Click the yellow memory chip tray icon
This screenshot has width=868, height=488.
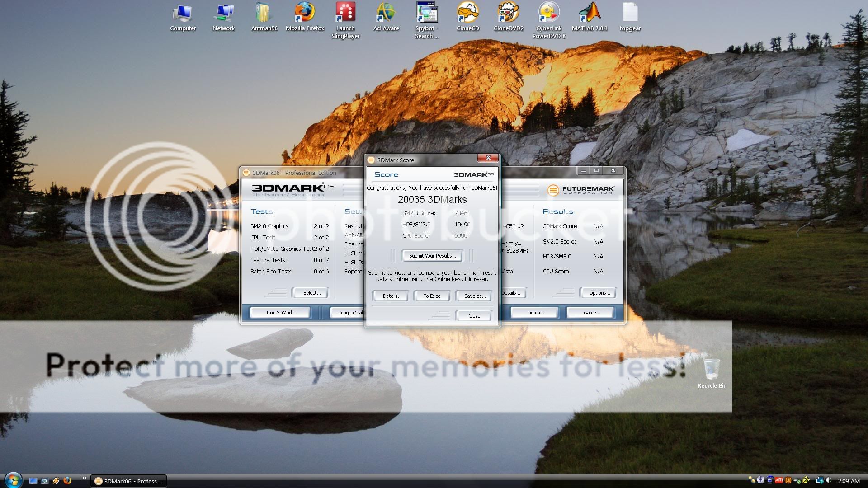click(x=806, y=481)
